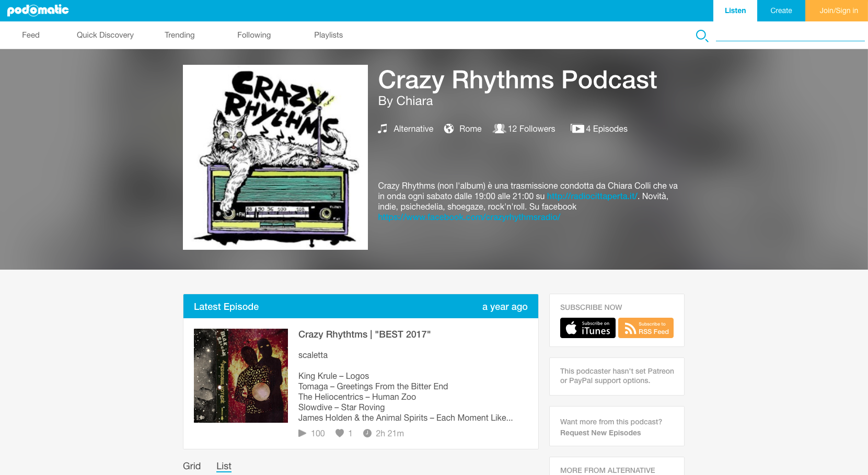Open the radiocittaperta.it link
Viewport: 868px width, 475px height.
point(592,196)
